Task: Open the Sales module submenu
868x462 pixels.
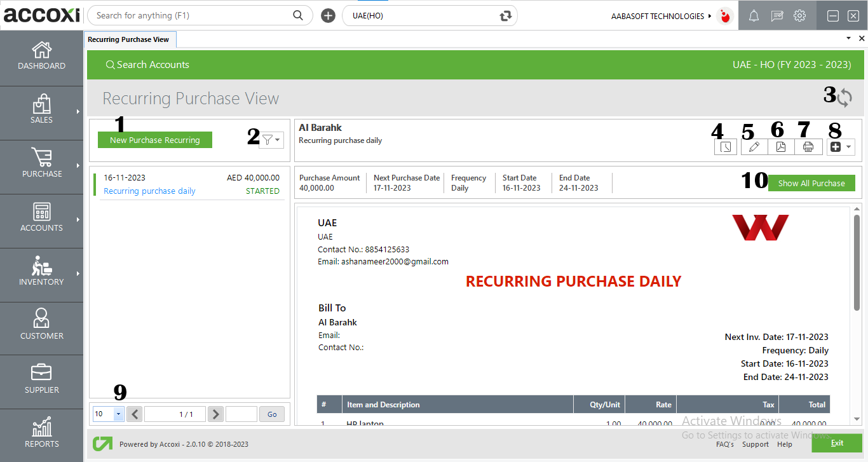Action: pos(41,112)
